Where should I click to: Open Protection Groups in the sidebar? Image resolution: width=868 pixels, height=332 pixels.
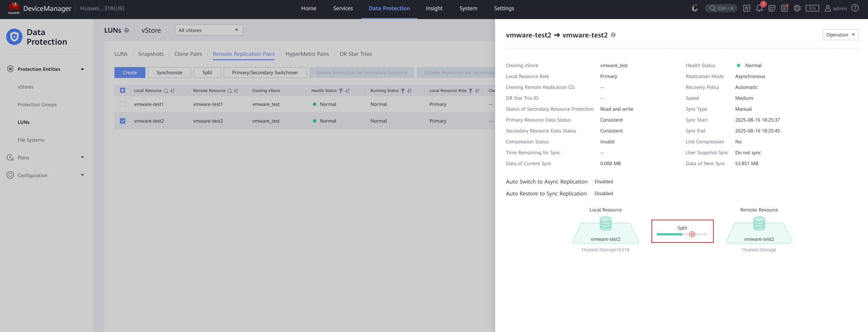coord(37,105)
